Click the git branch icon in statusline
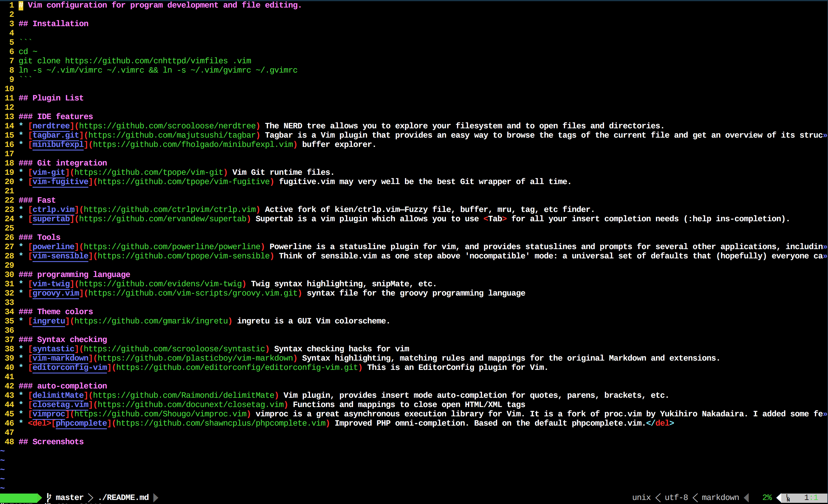 pyautogui.click(x=49, y=497)
